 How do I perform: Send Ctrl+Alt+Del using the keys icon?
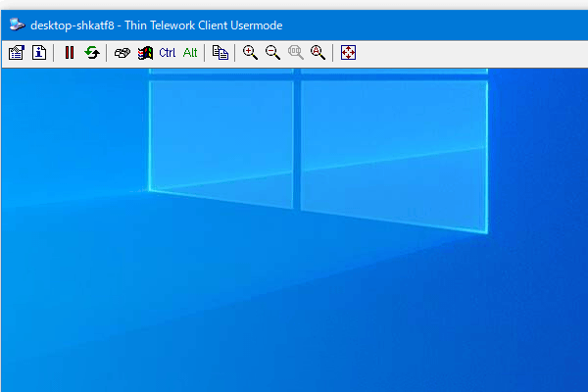(x=122, y=53)
